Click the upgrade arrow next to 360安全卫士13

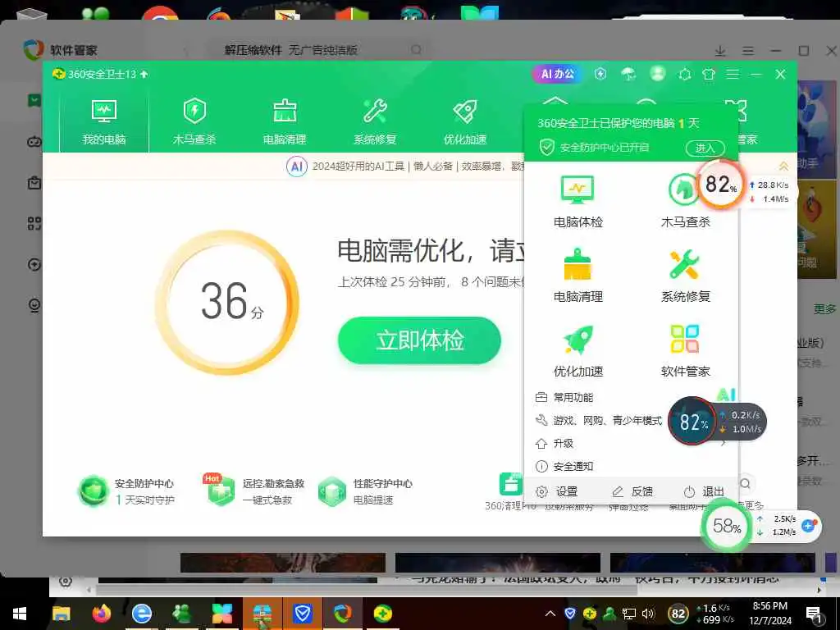(144, 75)
